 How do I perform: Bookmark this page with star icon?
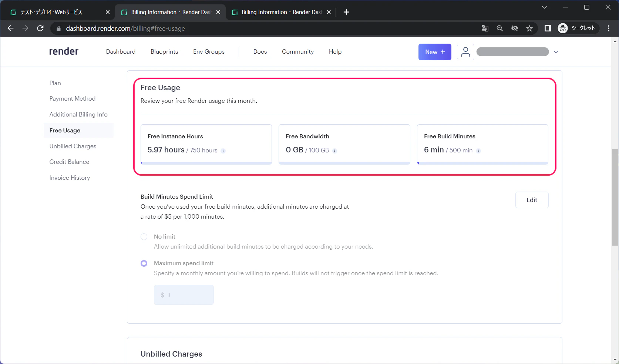click(529, 28)
